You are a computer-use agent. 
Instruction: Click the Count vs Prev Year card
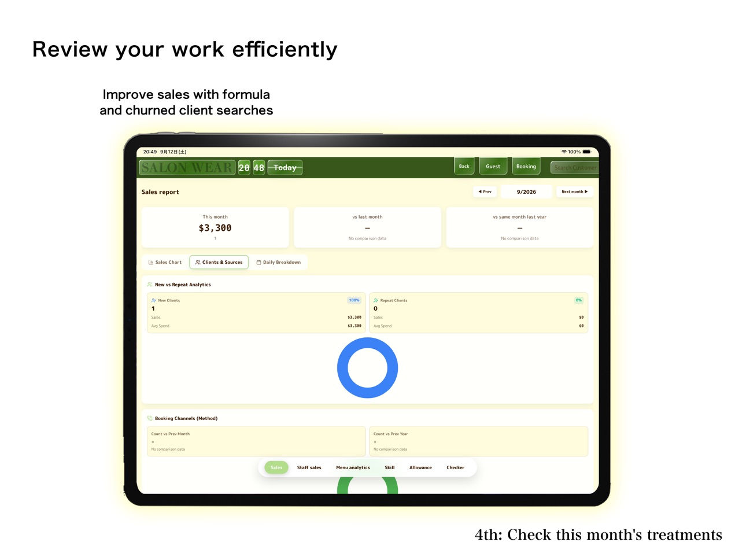(x=478, y=441)
